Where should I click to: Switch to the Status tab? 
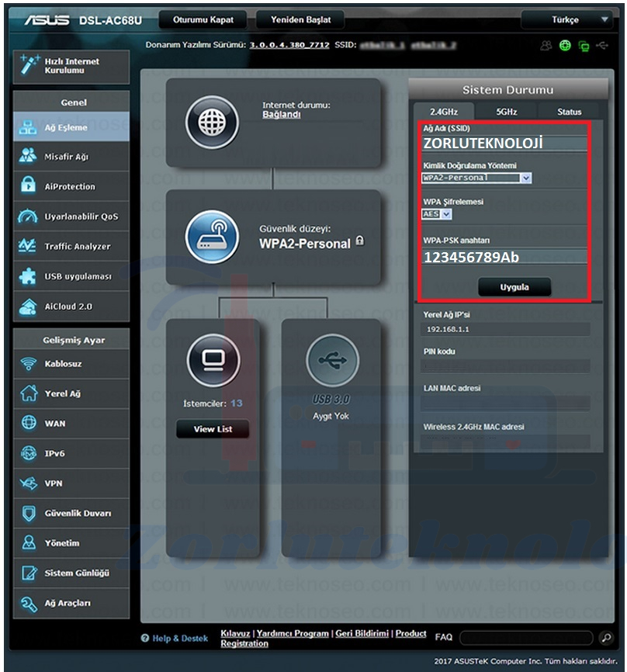tap(569, 112)
